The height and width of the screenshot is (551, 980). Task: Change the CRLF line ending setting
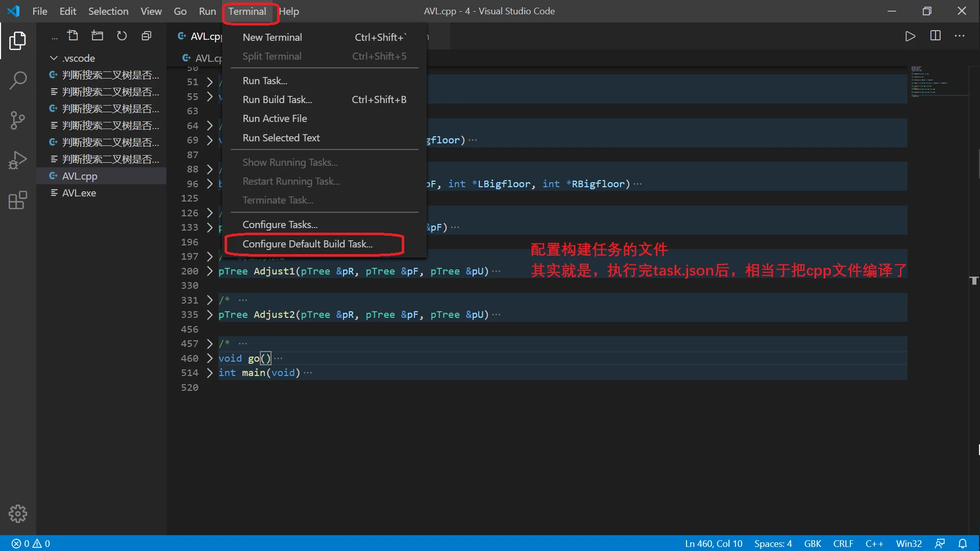pos(843,543)
